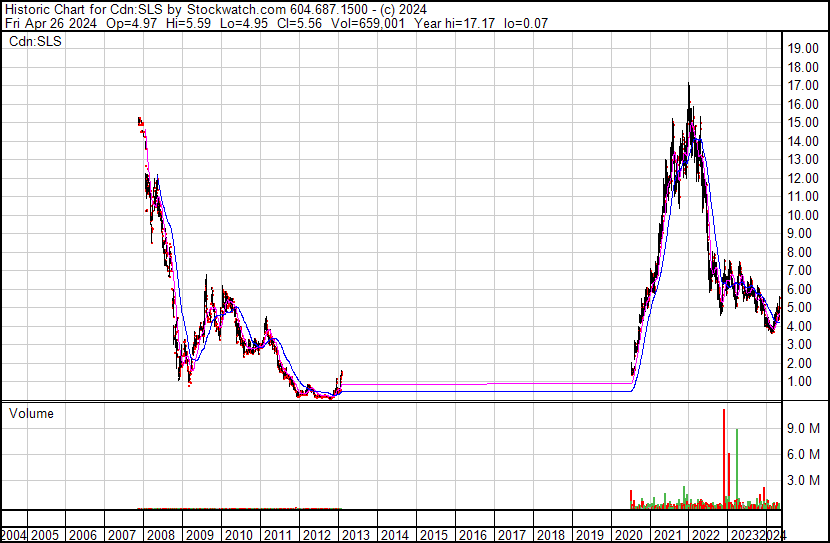Click the 'Op=4.97' open price value
830x543 pixels.
click(x=131, y=23)
